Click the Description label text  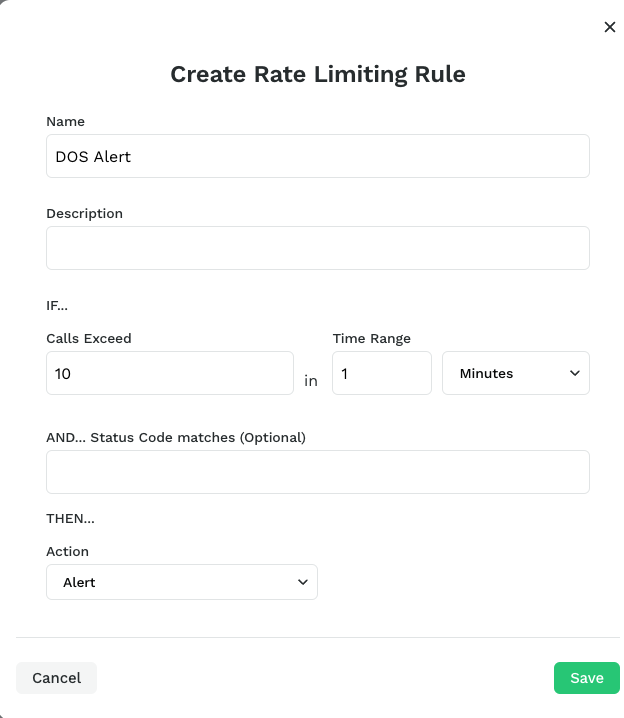[85, 213]
